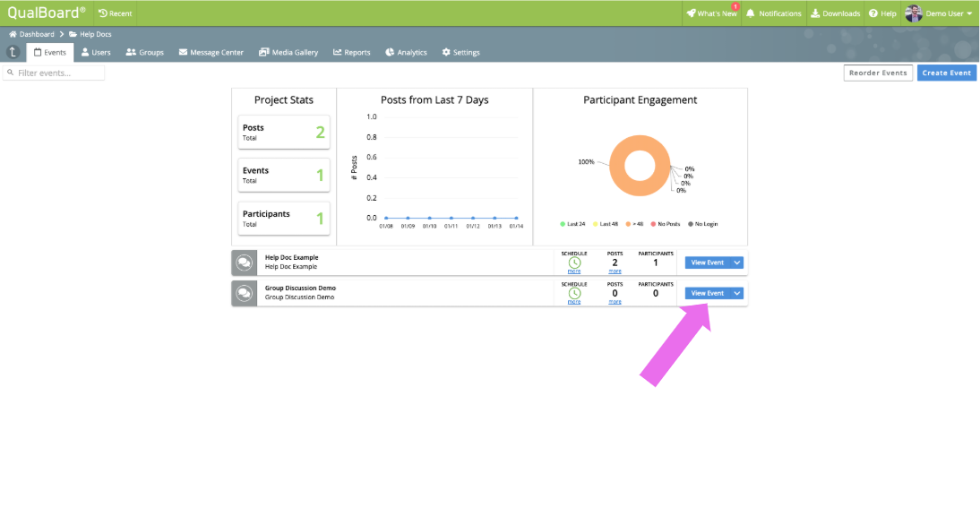The width and height of the screenshot is (980, 508).
Task: Click the Reorder Events button
Action: 878,73
